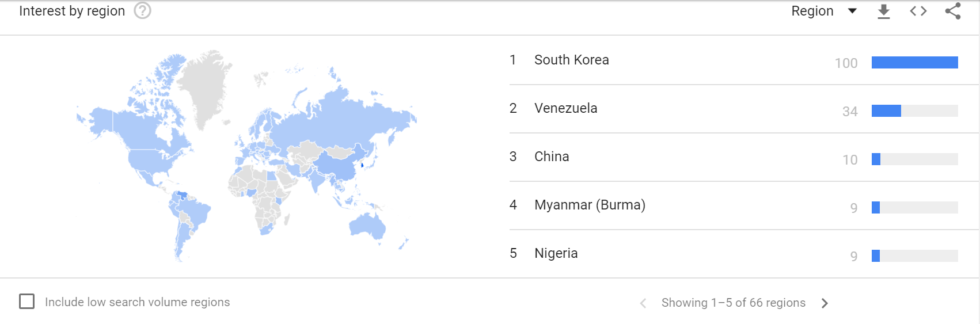
Task: Open the Venezuela region entry
Action: click(x=565, y=108)
